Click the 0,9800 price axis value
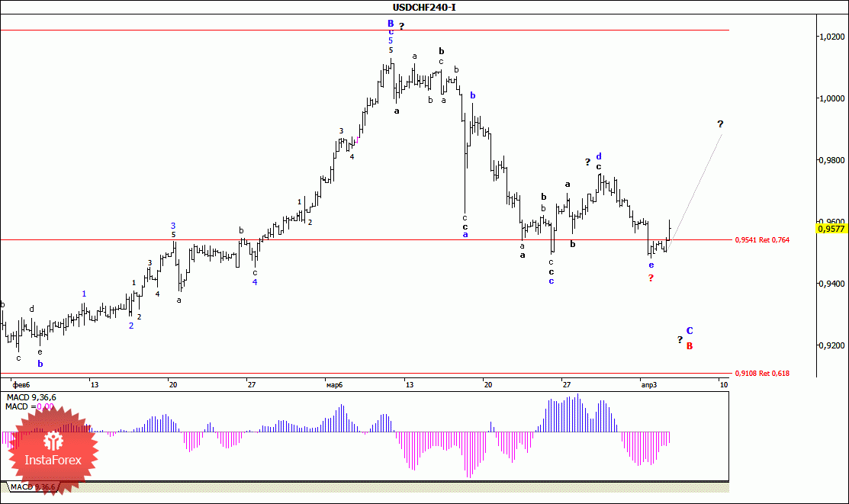The image size is (849, 504). pyautogui.click(x=831, y=160)
